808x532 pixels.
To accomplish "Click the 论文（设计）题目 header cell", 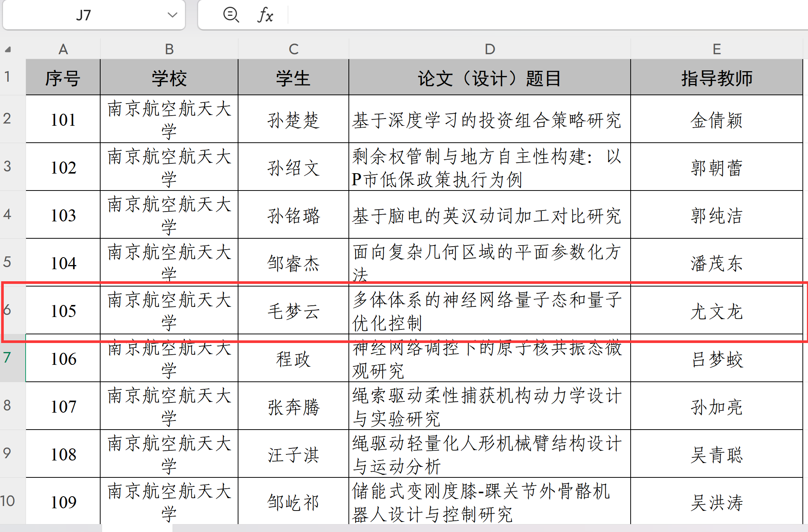I will tap(489, 78).
